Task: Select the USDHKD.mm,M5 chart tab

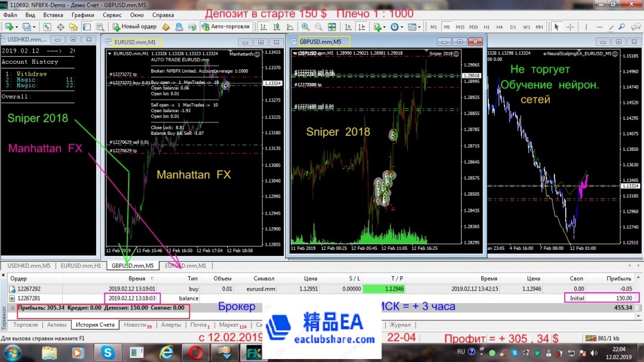Action: point(29,266)
